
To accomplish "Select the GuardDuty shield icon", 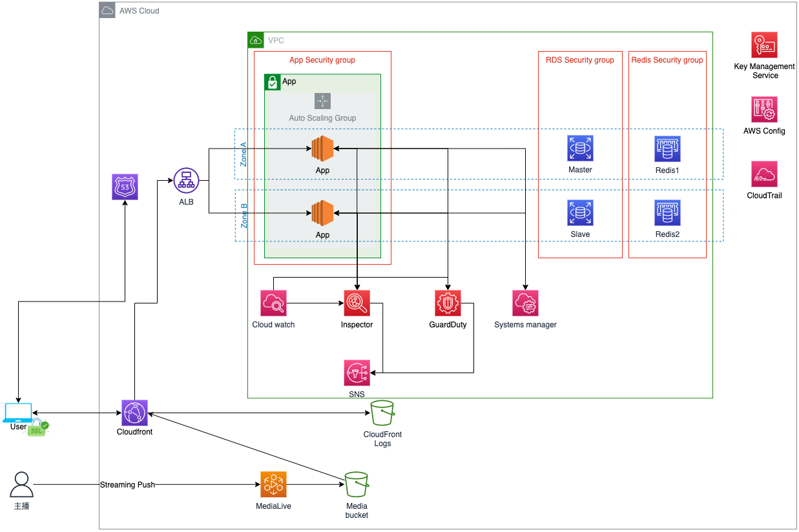I will tap(448, 303).
